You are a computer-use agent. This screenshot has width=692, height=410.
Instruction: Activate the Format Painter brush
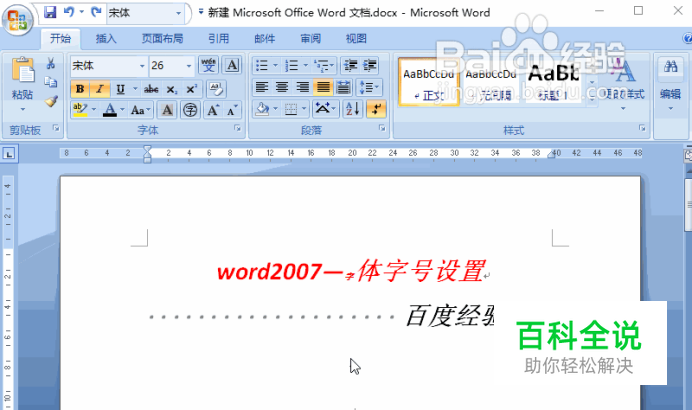51,102
